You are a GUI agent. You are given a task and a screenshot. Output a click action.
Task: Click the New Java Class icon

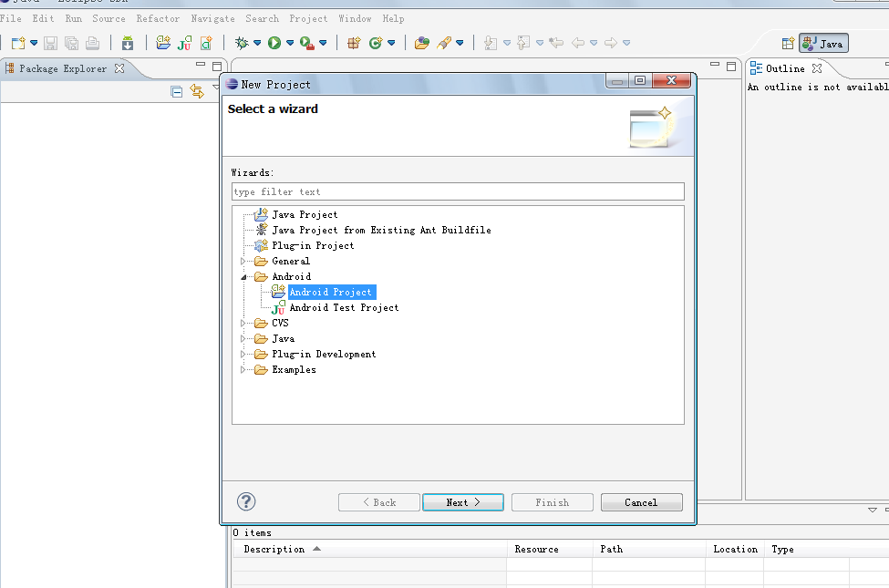tap(376, 43)
